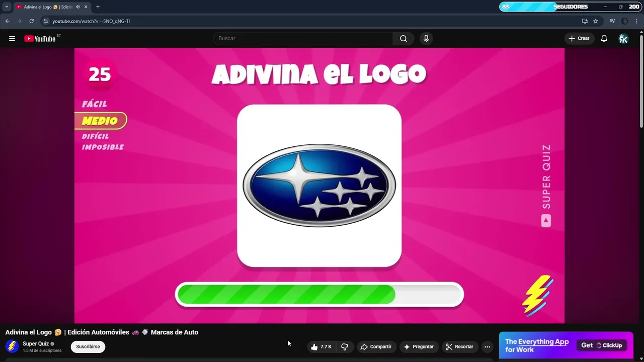Minimize the browser window

pos(605,7)
